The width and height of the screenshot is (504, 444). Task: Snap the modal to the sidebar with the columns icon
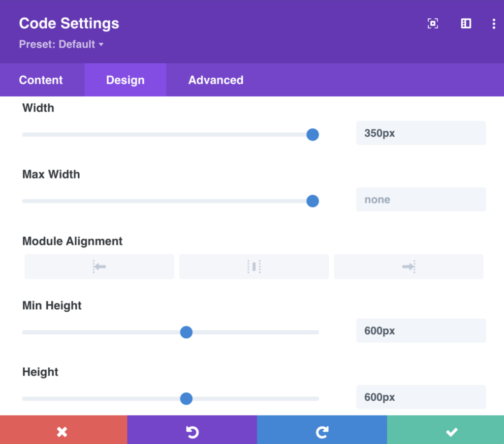pyautogui.click(x=466, y=24)
